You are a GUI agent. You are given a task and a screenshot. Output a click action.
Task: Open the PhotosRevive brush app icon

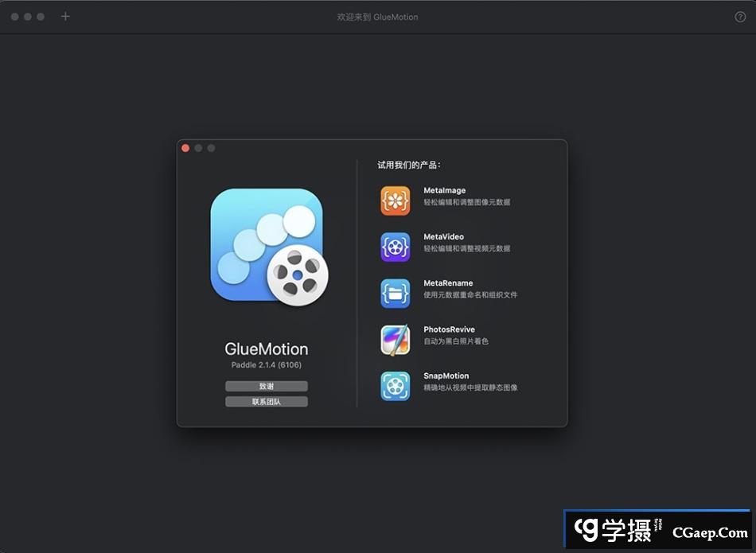[x=396, y=340]
